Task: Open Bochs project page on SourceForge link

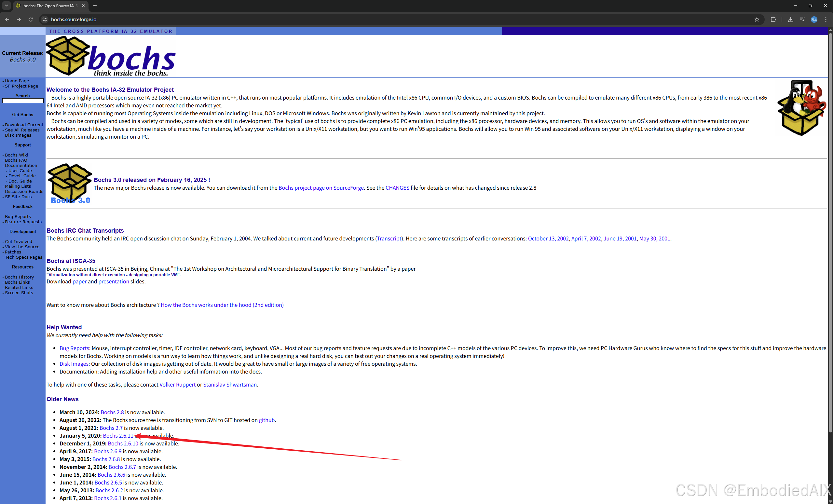Action: coord(321,188)
